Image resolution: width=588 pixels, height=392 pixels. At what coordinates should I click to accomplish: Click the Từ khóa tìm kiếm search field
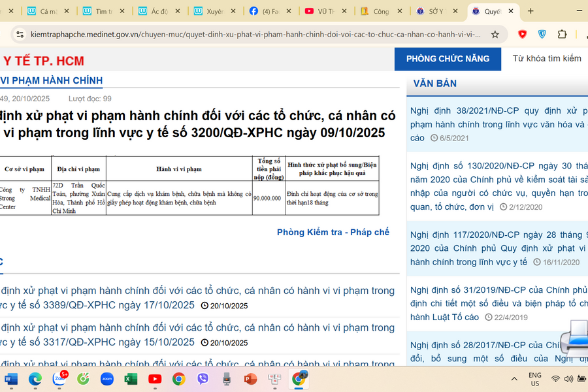(x=547, y=59)
